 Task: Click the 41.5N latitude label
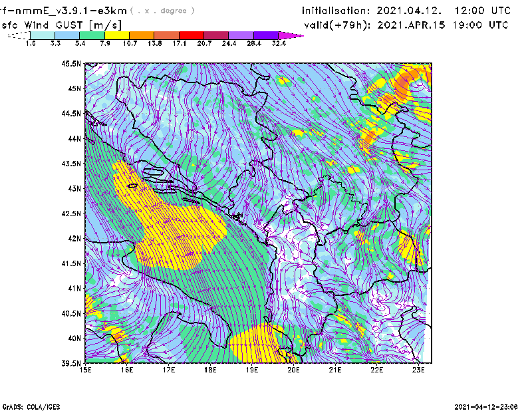(x=71, y=263)
